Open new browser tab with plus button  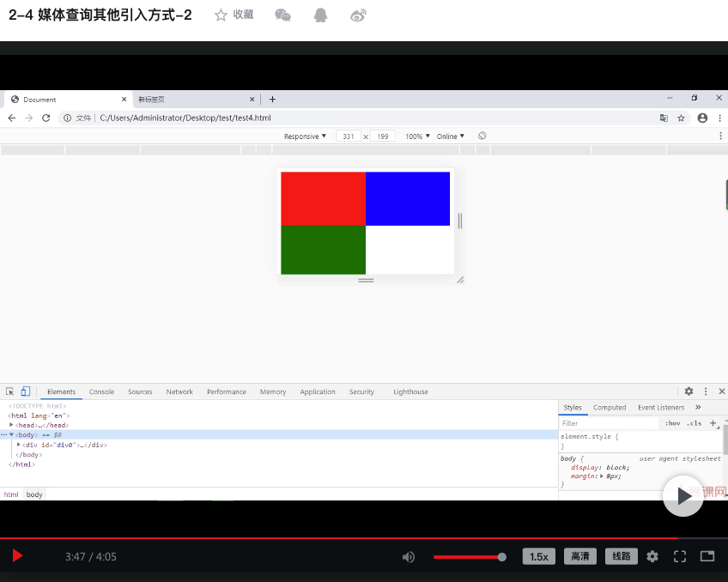click(272, 100)
